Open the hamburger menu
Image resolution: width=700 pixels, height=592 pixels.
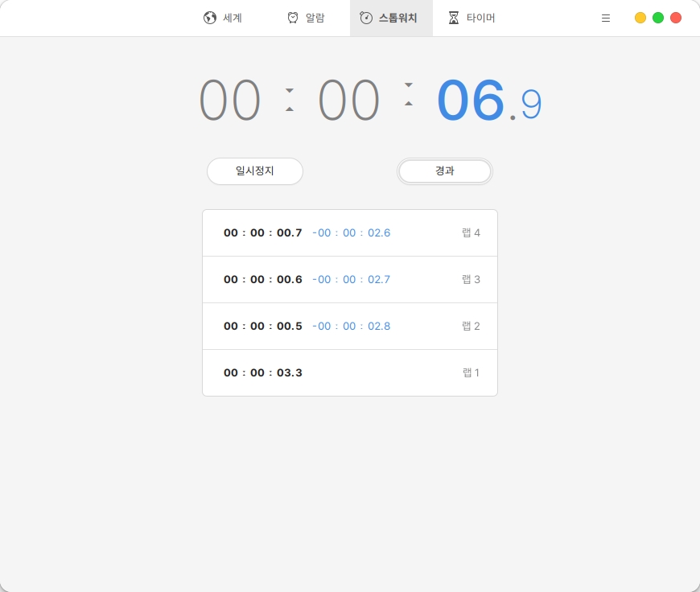tap(606, 18)
